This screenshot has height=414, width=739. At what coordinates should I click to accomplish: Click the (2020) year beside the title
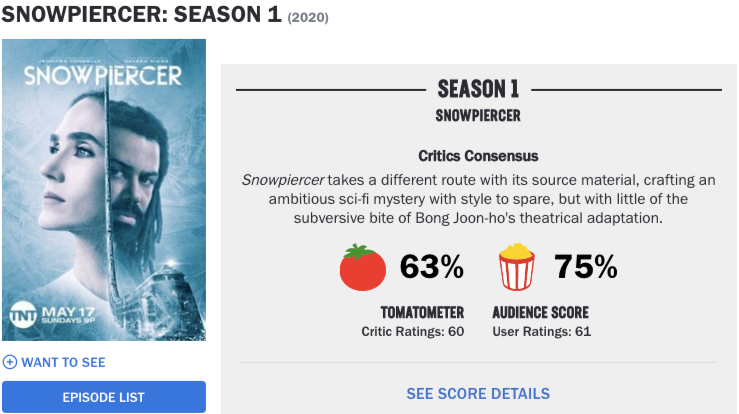pos(308,19)
